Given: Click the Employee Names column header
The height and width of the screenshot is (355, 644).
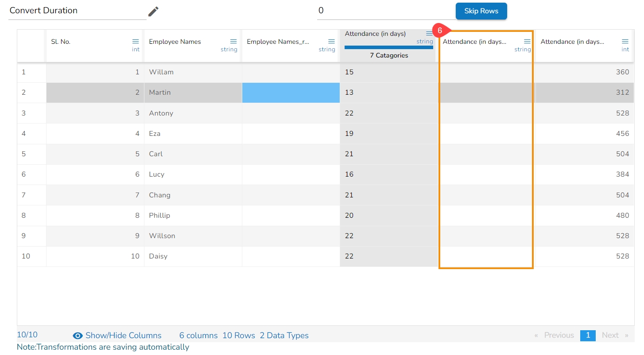Looking at the screenshot, I should click(175, 42).
